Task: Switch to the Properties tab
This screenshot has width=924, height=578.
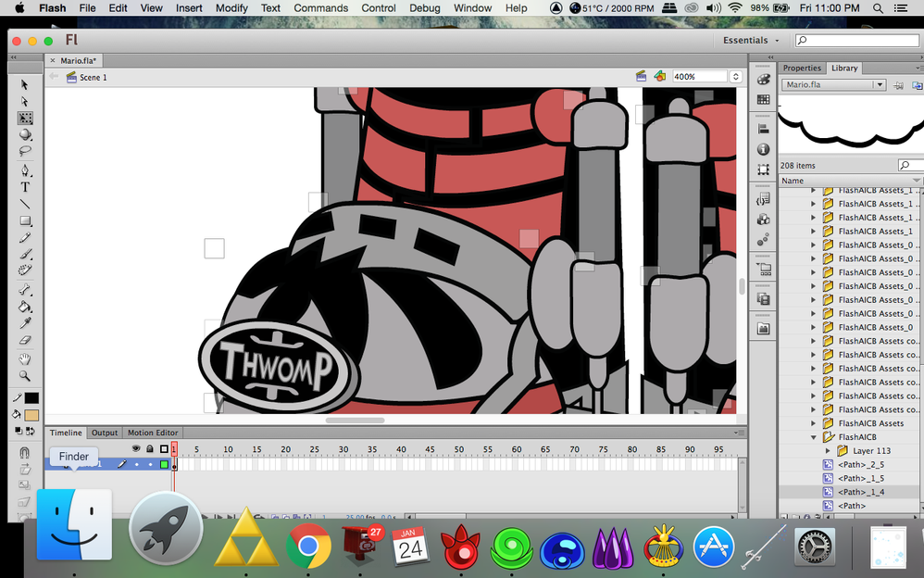Action: tap(802, 68)
